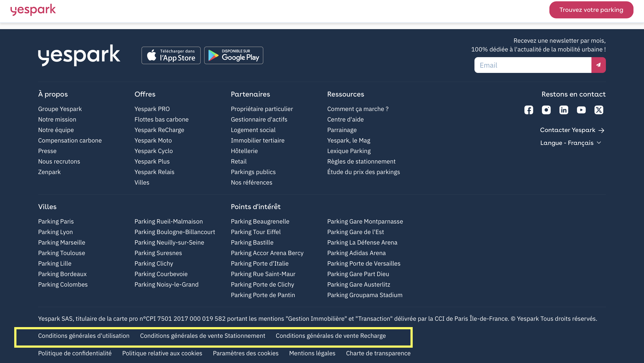Open Conditions générales d'utilisation link

[x=84, y=335]
